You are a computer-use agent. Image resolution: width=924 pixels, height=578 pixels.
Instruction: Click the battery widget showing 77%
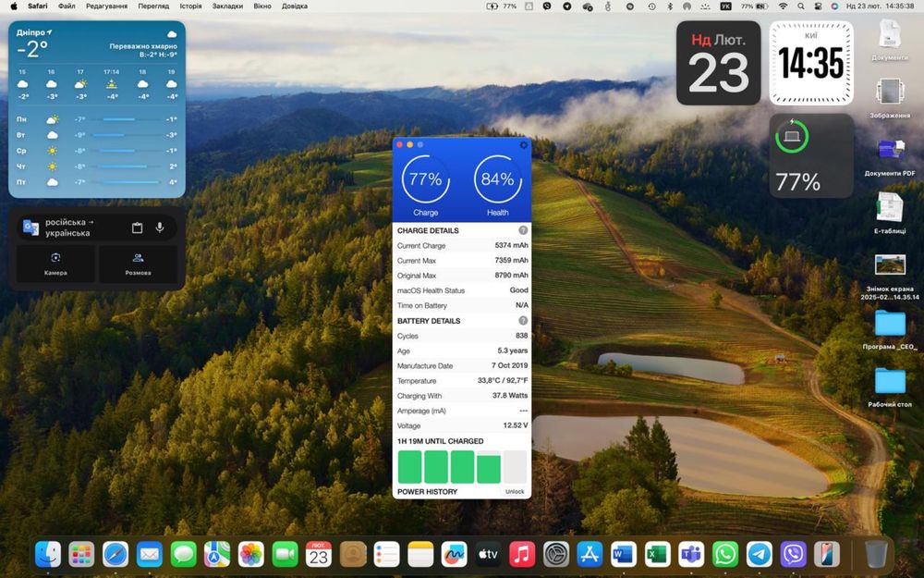click(x=811, y=156)
